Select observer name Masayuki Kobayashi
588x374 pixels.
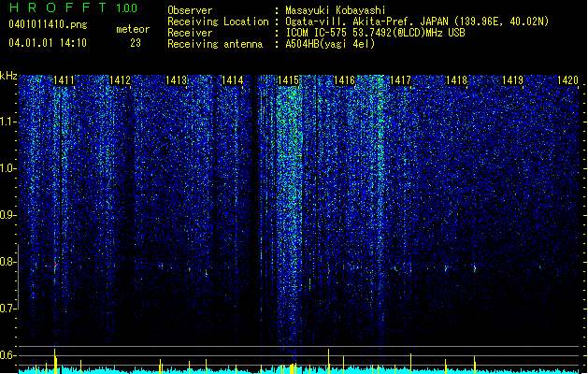coord(336,10)
